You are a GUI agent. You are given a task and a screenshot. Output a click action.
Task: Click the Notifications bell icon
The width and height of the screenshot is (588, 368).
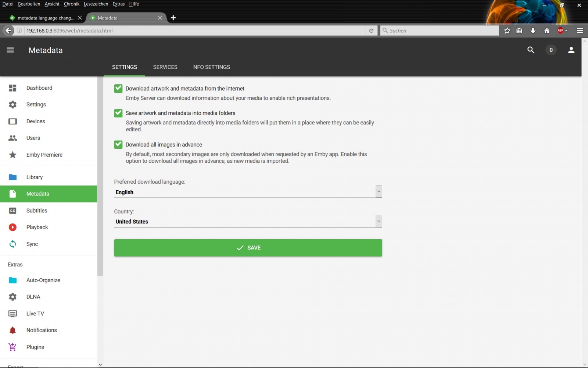(12, 330)
